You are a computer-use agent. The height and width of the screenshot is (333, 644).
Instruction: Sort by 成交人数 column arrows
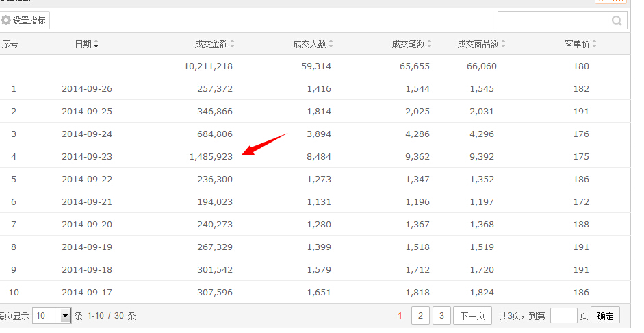click(x=331, y=44)
